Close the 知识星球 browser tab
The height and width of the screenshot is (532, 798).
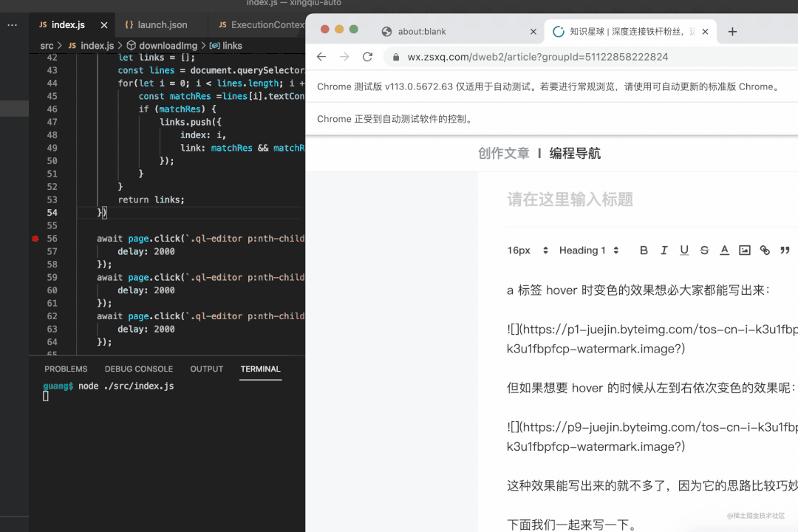click(x=706, y=32)
